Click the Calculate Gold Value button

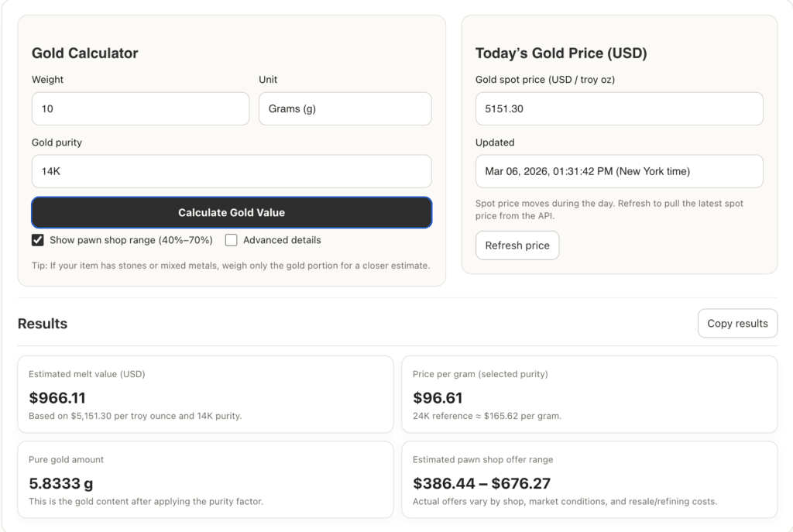[x=231, y=212]
